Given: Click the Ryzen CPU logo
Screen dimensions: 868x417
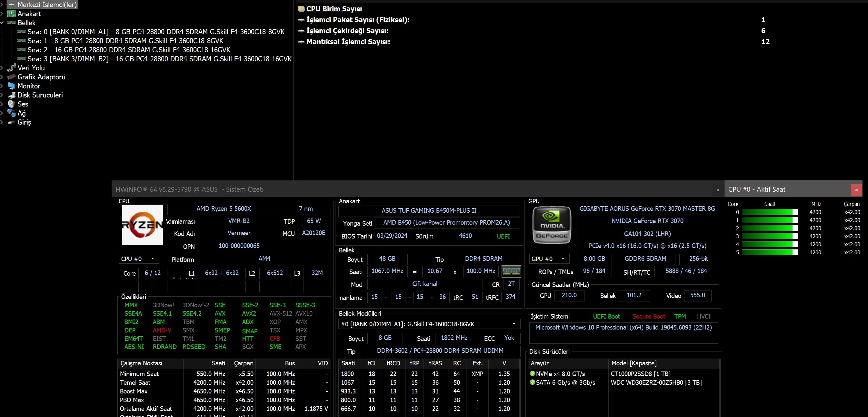Looking at the screenshot, I should (x=142, y=225).
